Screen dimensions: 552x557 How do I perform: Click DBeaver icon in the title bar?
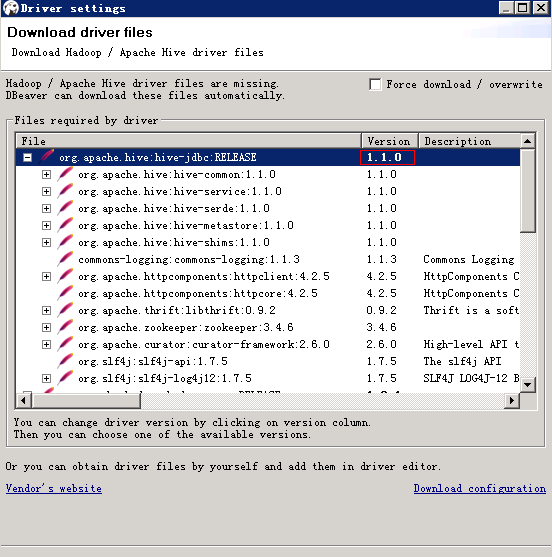[10, 8]
